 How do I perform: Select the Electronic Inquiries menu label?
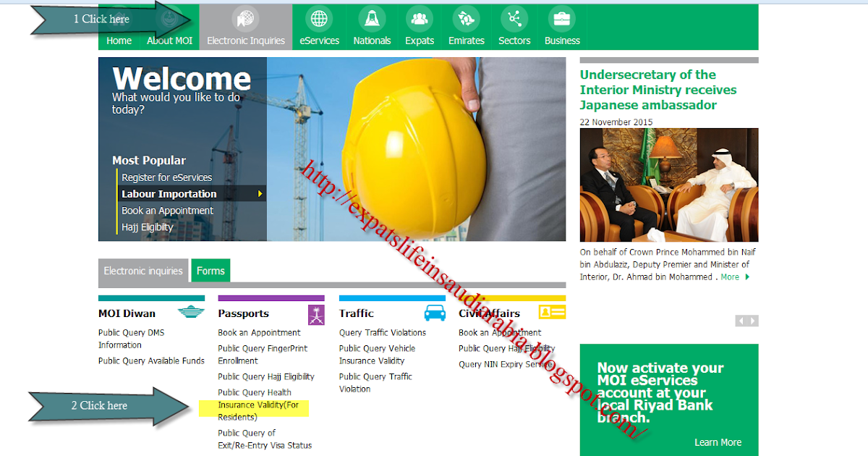coord(246,41)
